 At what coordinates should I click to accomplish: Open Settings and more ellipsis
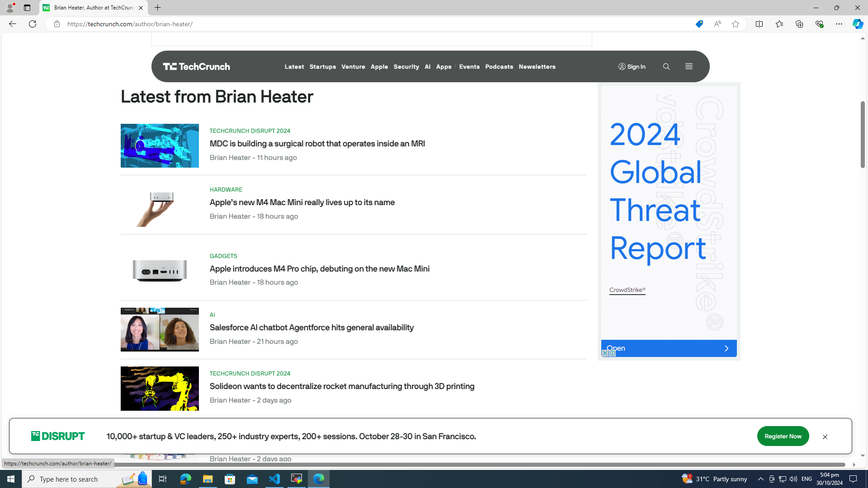pos(839,24)
